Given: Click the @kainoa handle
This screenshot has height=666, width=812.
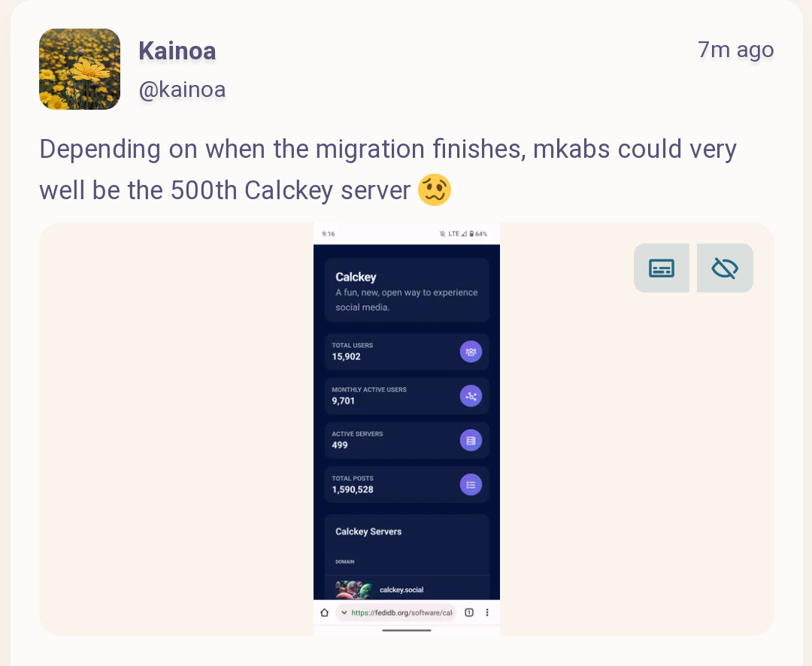Looking at the screenshot, I should (x=182, y=89).
